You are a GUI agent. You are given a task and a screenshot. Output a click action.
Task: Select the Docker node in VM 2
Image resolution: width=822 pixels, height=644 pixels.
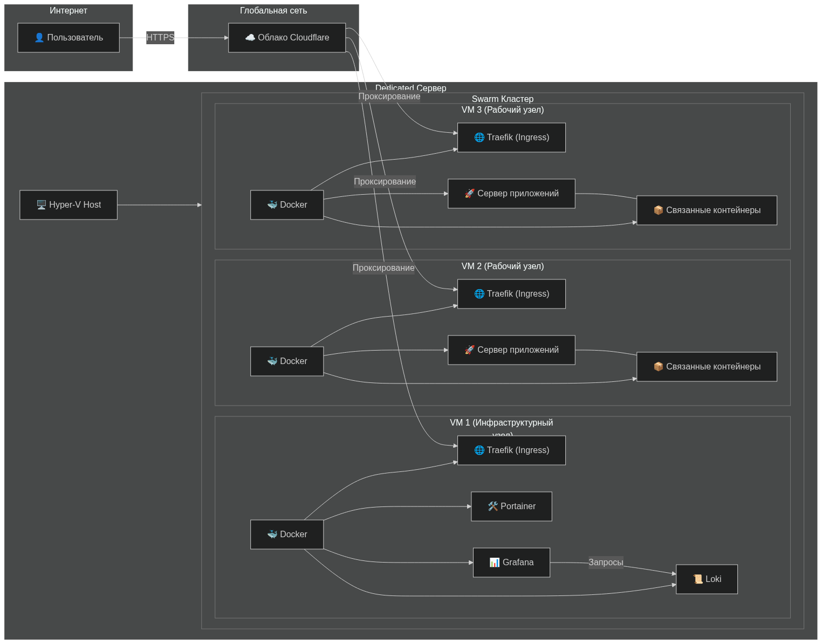tap(287, 361)
